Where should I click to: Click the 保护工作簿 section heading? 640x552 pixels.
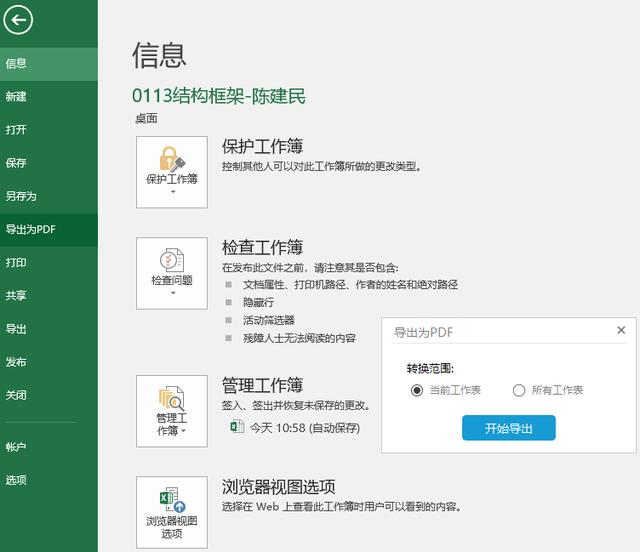click(x=262, y=146)
